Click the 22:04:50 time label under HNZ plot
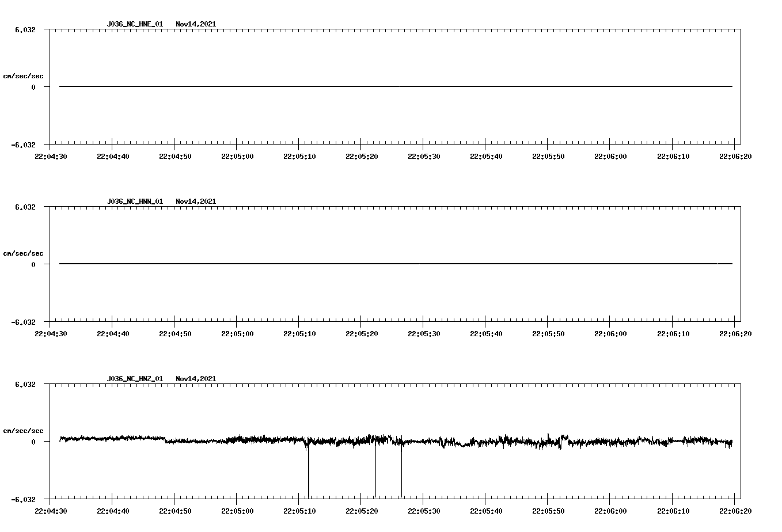Image resolution: width=782 pixels, height=532 pixels. pyautogui.click(x=175, y=511)
